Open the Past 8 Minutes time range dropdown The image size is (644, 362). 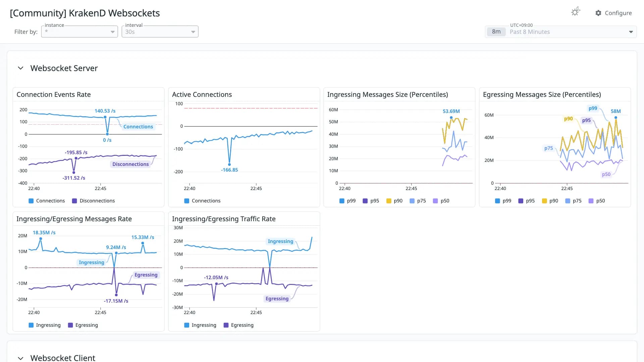tap(560, 32)
